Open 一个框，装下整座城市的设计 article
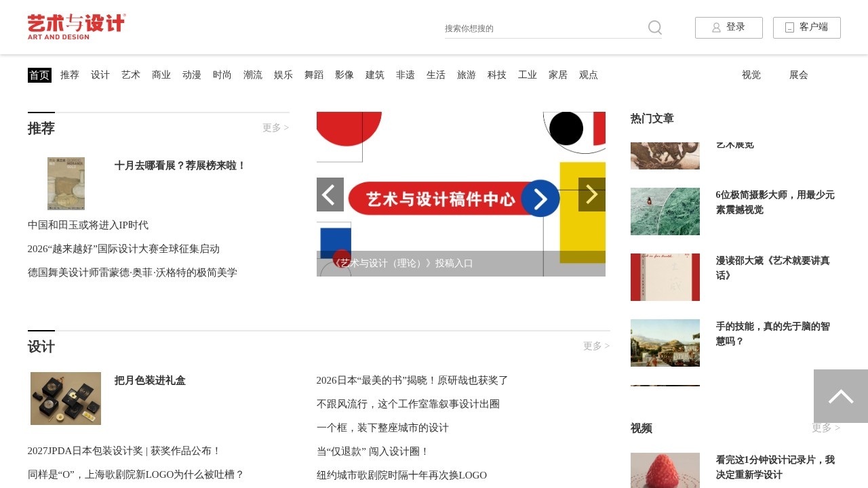Image resolution: width=868 pixels, height=488 pixels. [x=382, y=428]
